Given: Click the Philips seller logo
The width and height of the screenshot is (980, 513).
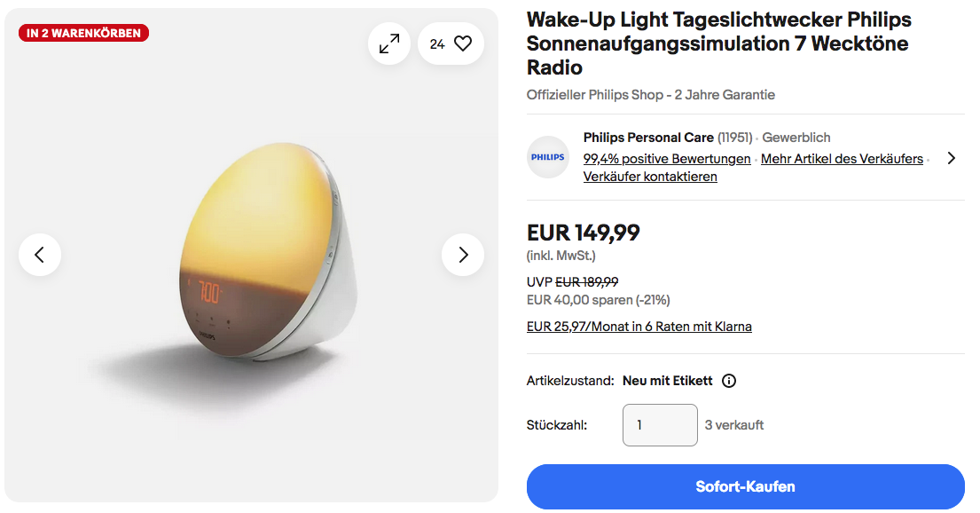Looking at the screenshot, I should (547, 157).
